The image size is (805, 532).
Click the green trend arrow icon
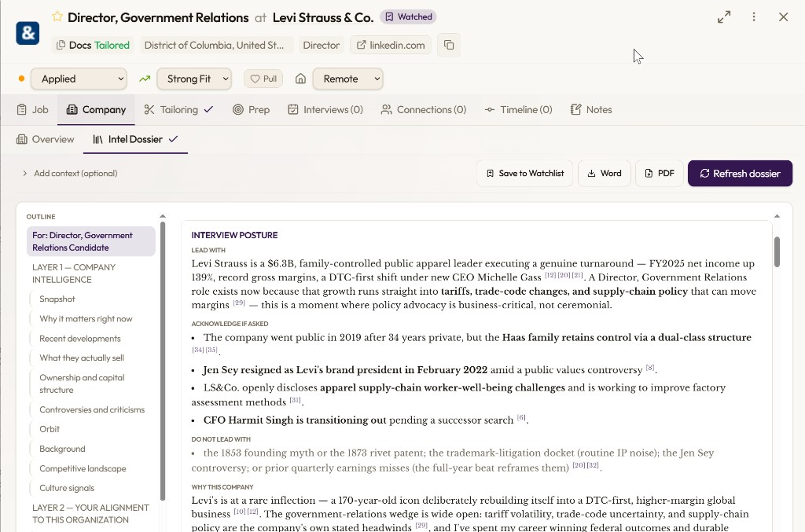click(x=145, y=79)
